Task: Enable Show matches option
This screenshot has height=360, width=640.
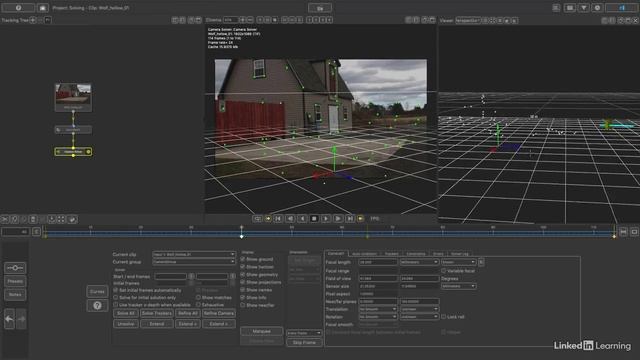Action: pos(198,298)
